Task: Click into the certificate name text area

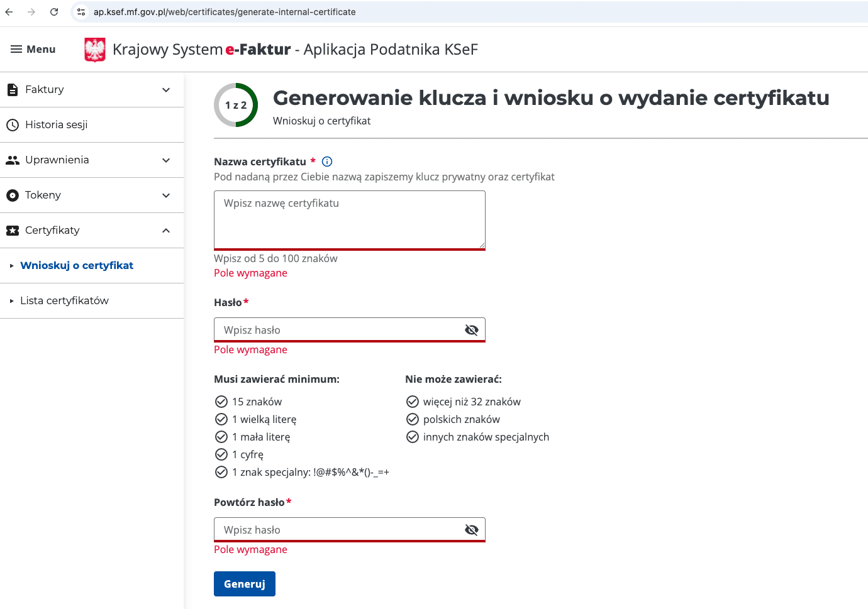Action: tap(349, 219)
